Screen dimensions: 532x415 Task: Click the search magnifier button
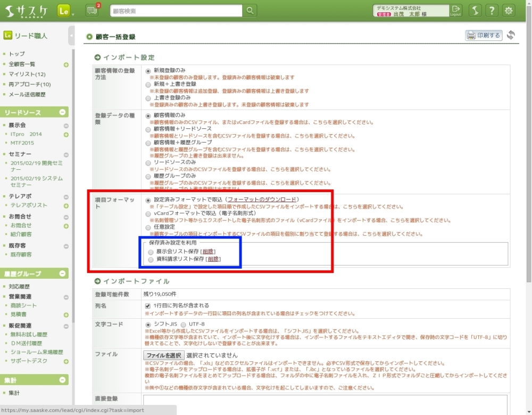pos(250,11)
